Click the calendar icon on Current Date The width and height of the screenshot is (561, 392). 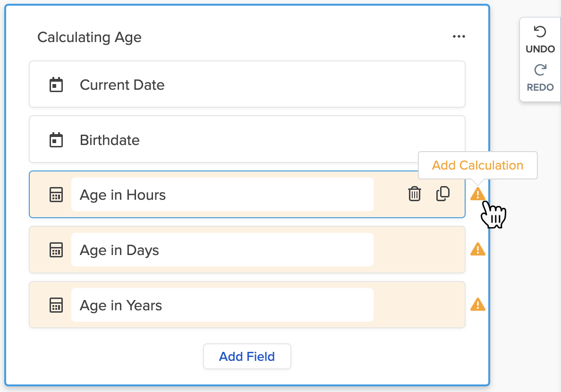56,84
